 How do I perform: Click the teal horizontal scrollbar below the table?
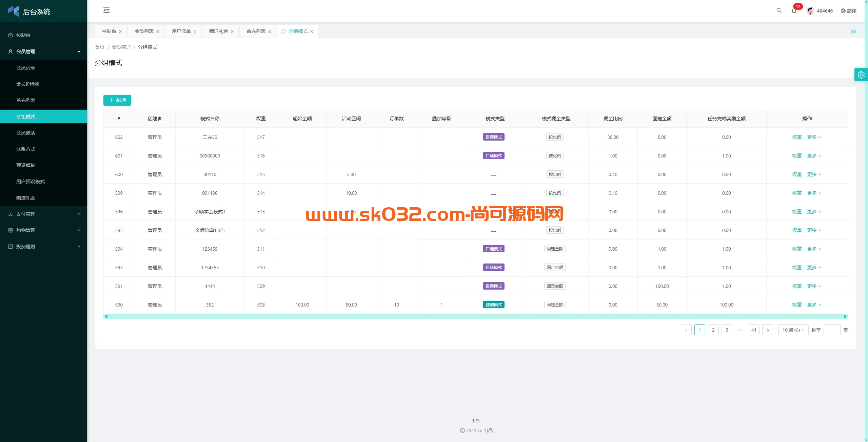pos(475,316)
